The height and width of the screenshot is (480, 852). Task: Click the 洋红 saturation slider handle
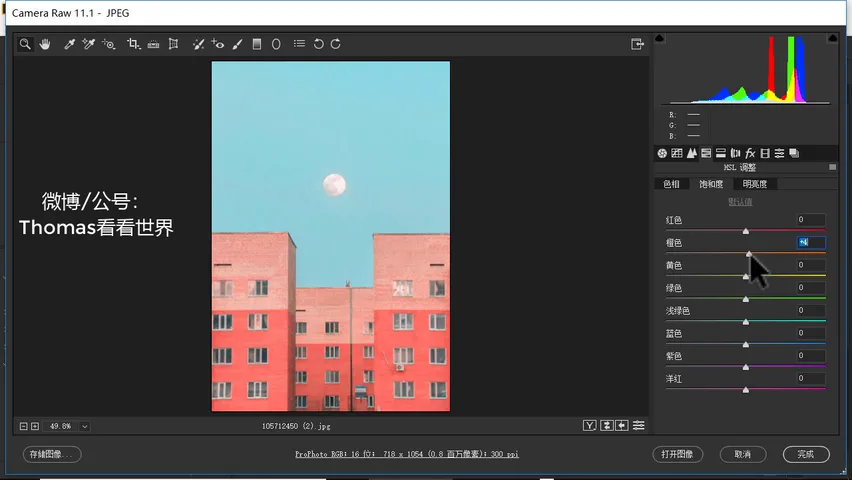click(746, 390)
